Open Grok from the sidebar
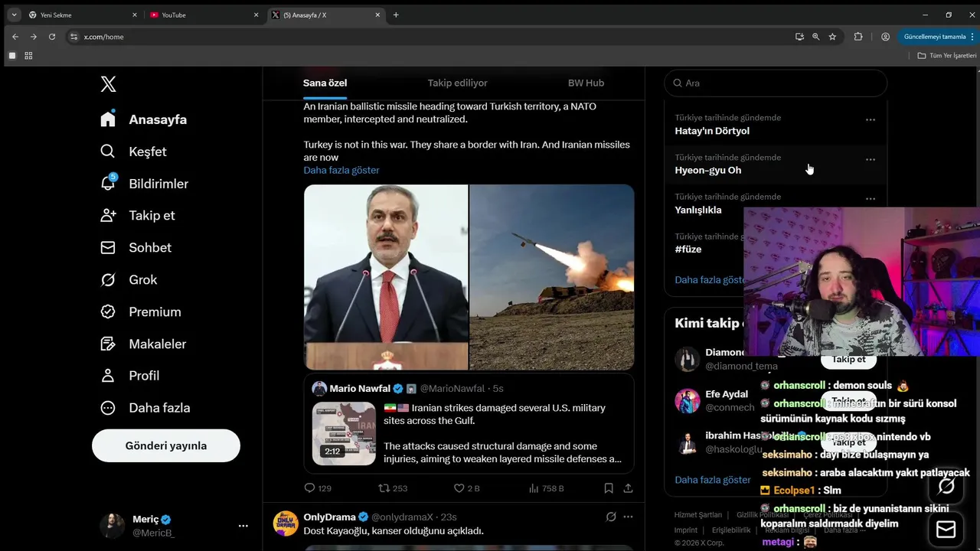980x551 pixels. (108, 280)
